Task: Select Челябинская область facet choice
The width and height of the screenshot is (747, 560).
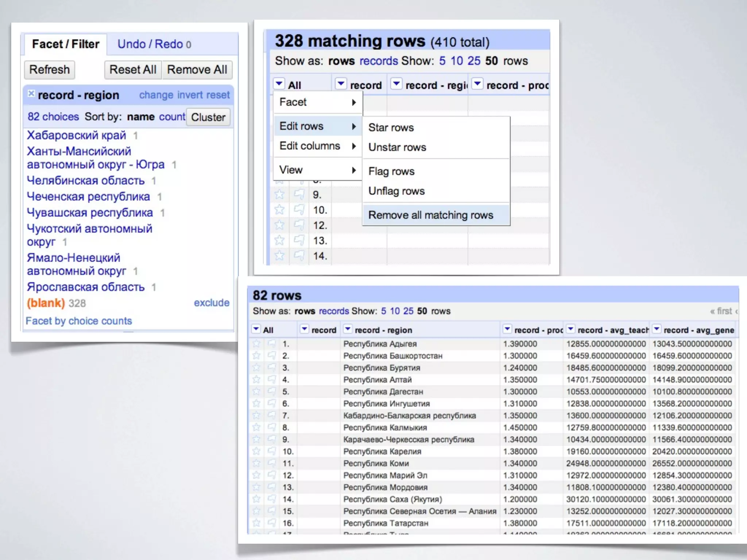Action: [x=86, y=180]
